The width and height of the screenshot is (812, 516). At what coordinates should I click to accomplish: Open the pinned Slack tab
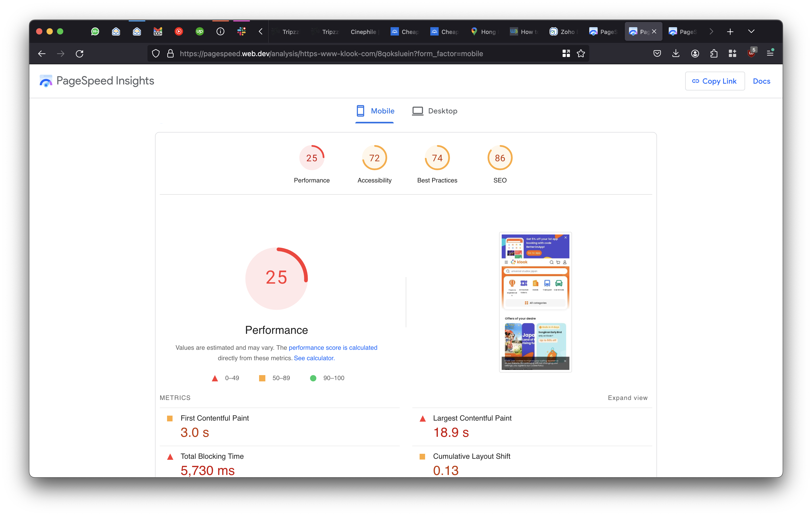242,31
